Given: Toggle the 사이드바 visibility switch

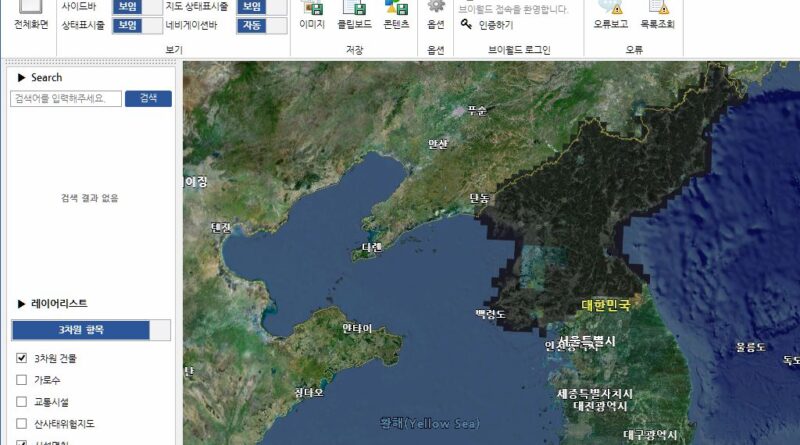Looking at the screenshot, I should coord(137,7).
